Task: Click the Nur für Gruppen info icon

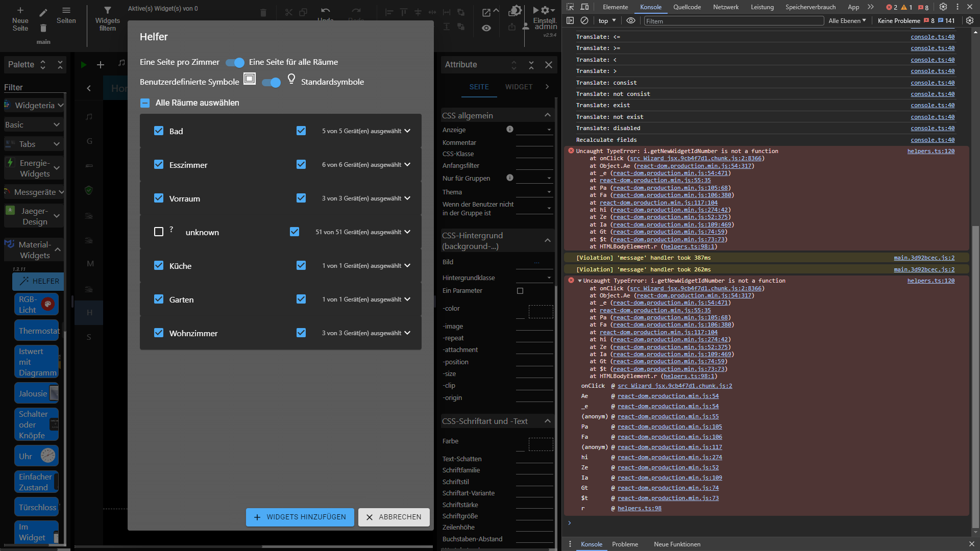Action: 509,178
